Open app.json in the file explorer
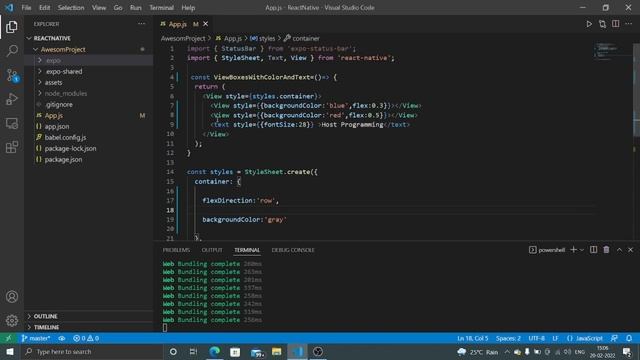 pos(57,127)
